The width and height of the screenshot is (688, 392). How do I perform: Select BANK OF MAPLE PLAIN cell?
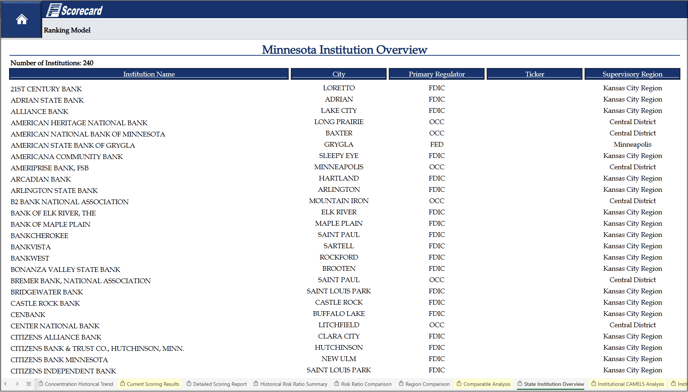click(x=50, y=224)
